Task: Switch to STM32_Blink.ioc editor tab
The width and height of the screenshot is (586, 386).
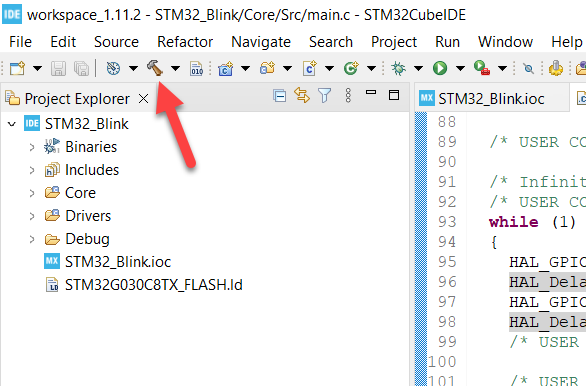Action: pos(491,99)
